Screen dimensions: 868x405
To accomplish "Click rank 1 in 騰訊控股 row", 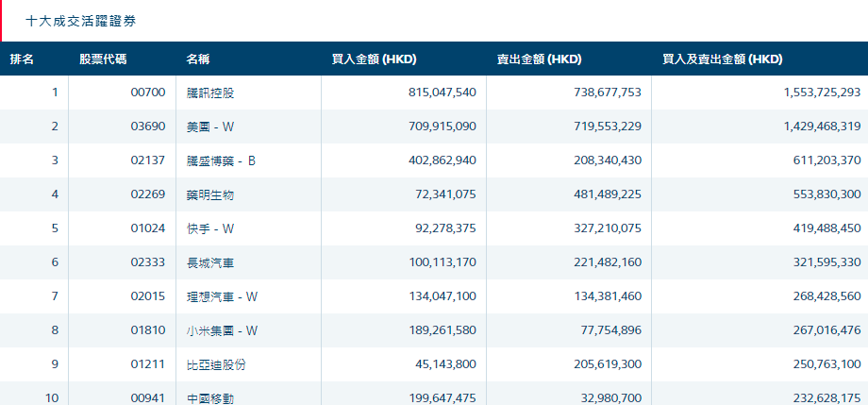I will (x=55, y=93).
